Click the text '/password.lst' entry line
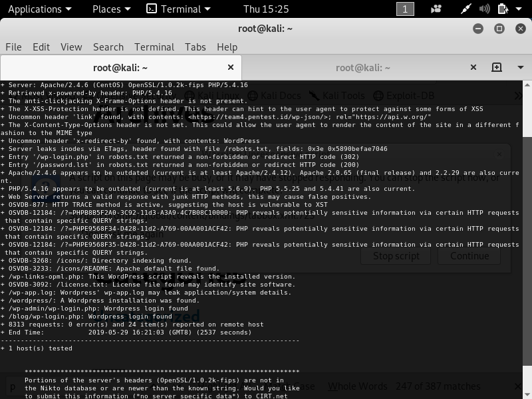 tap(180, 165)
